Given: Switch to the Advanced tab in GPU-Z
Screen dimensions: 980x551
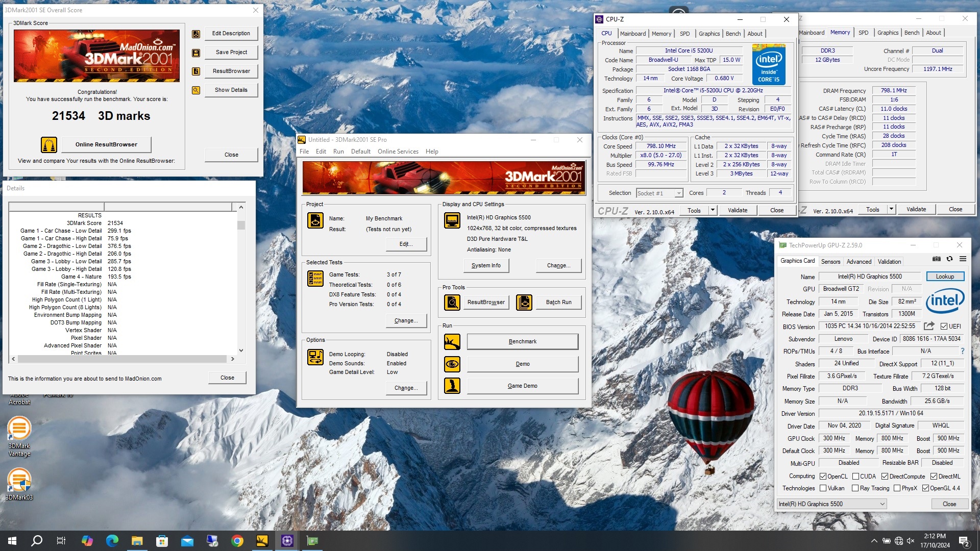Looking at the screenshot, I should [859, 262].
